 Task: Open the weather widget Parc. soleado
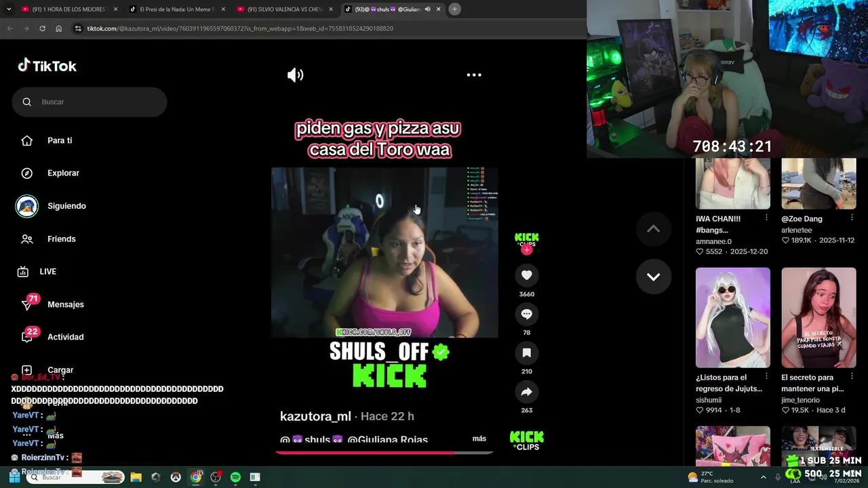[x=710, y=477]
